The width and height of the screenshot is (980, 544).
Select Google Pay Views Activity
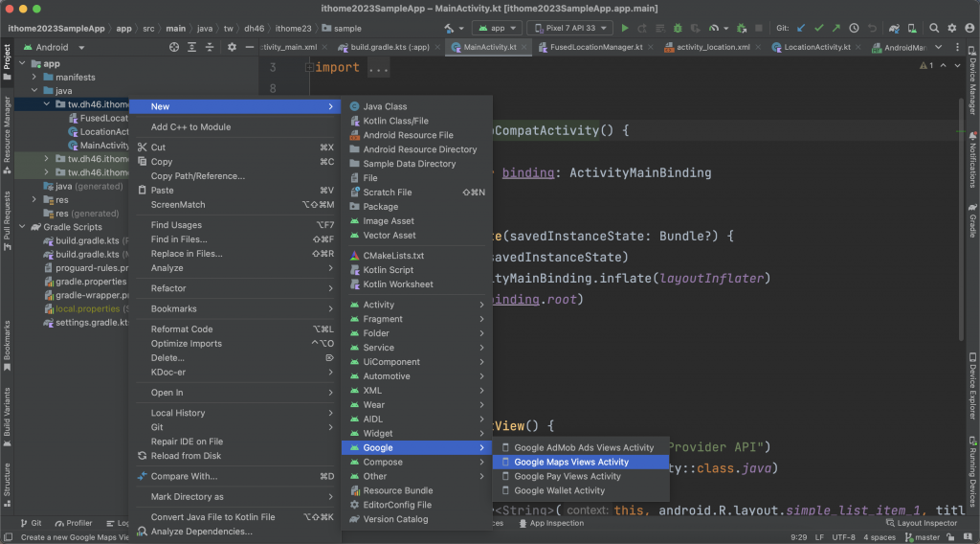(x=581, y=476)
